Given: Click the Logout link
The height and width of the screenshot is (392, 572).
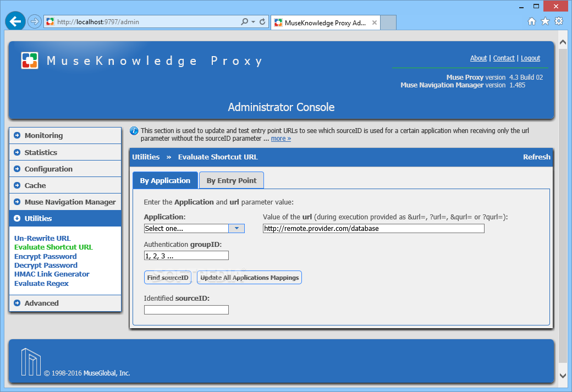Looking at the screenshot, I should point(530,58).
